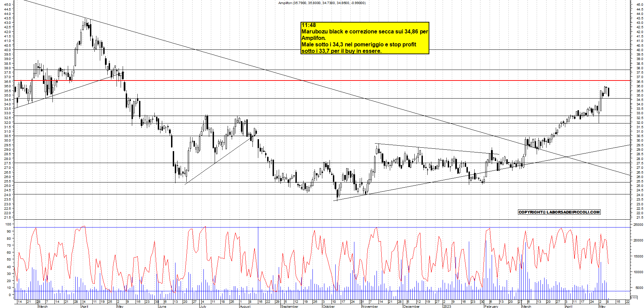Select the October month label on the time axis
This screenshot has height=308, width=644.
(x=328, y=306)
